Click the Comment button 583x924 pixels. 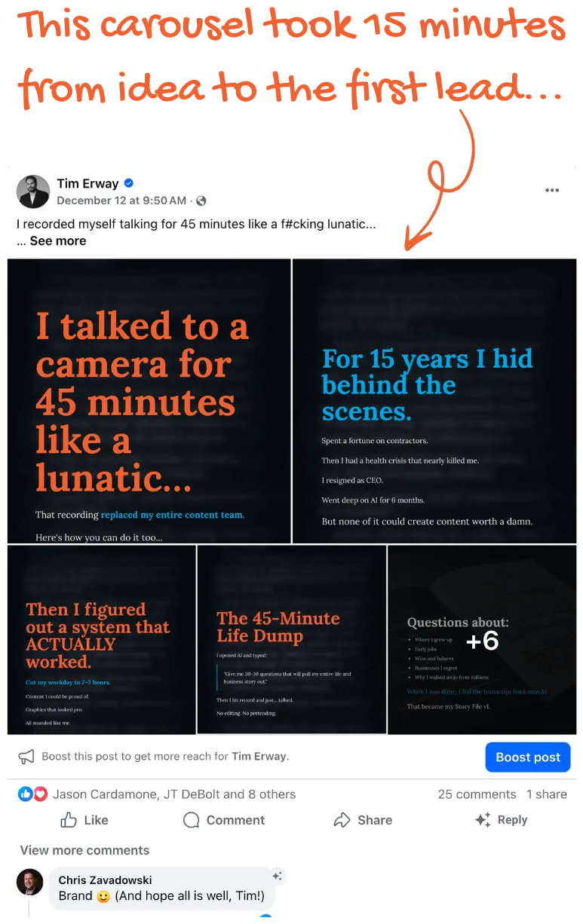pos(224,820)
